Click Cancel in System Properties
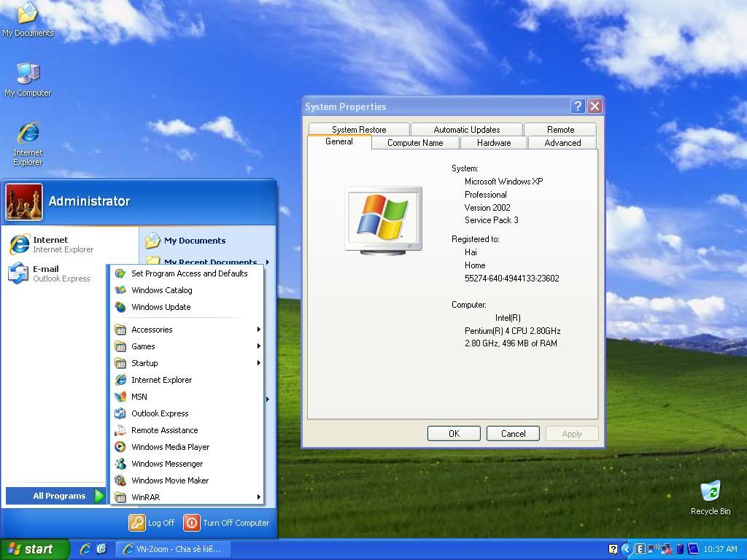 tap(513, 434)
